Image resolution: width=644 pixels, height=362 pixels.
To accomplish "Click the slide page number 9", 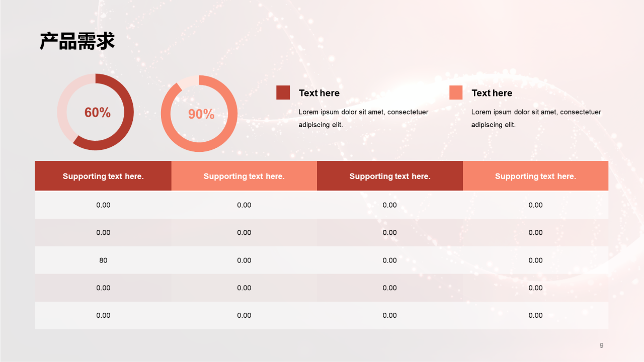I will pyautogui.click(x=601, y=345).
